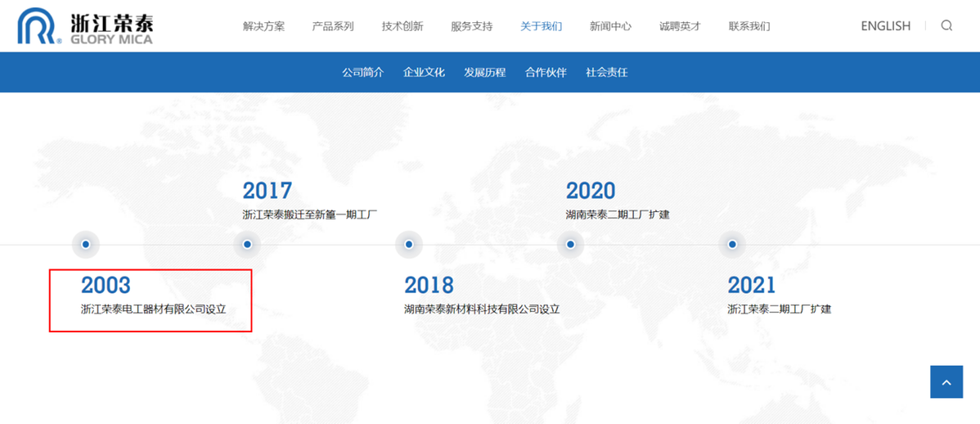Click the 2003 year heading

[x=106, y=285]
